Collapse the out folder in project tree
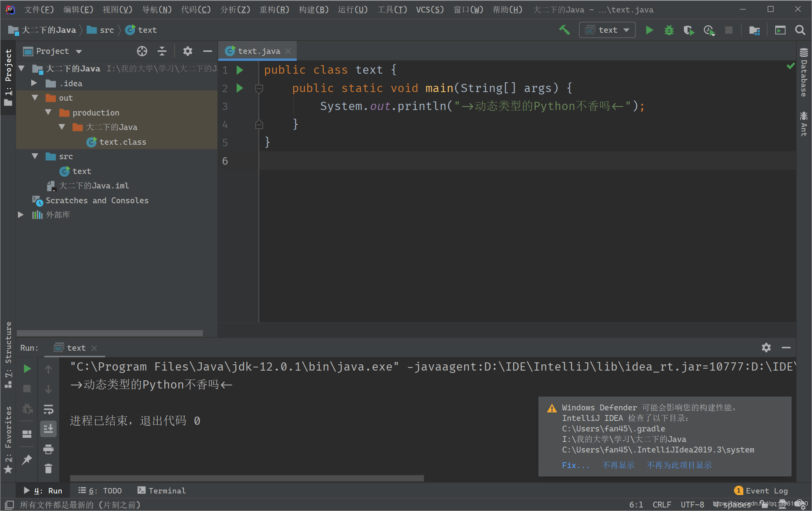Image resolution: width=812 pixels, height=511 pixels. pyautogui.click(x=35, y=98)
